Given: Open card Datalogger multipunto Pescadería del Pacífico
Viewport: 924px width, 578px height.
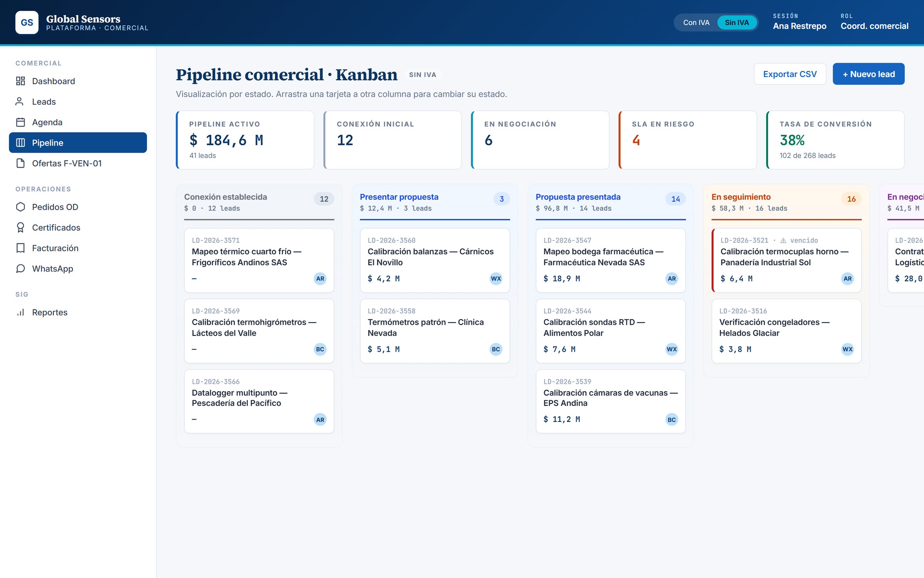Looking at the screenshot, I should pyautogui.click(x=259, y=402).
